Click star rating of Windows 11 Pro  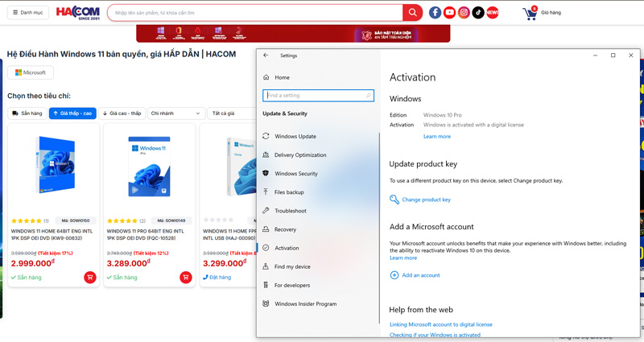pos(122,220)
